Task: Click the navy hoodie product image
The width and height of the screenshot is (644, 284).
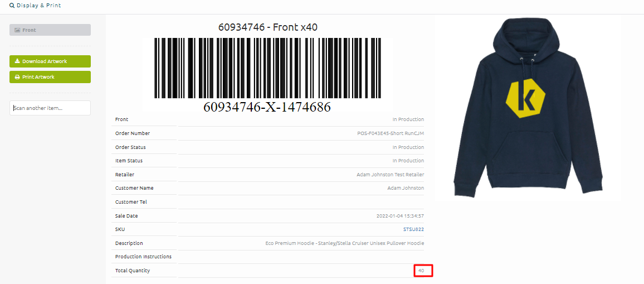Action: tap(528, 107)
